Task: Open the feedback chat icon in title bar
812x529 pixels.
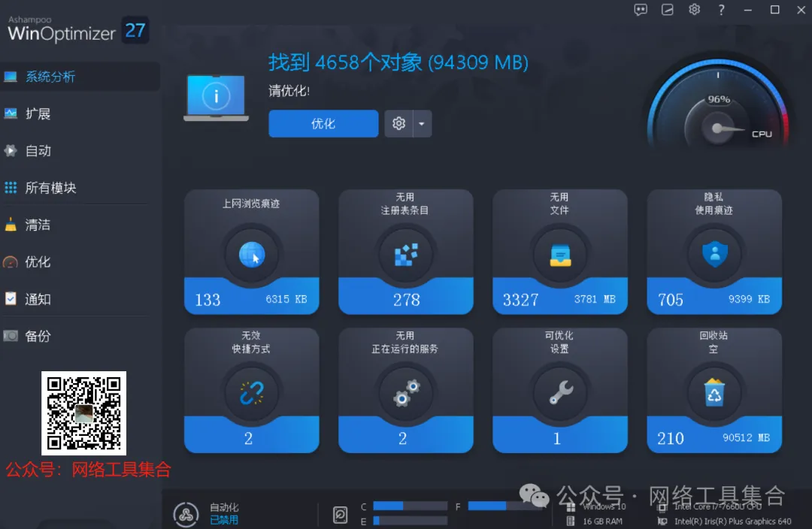Action: tap(641, 10)
